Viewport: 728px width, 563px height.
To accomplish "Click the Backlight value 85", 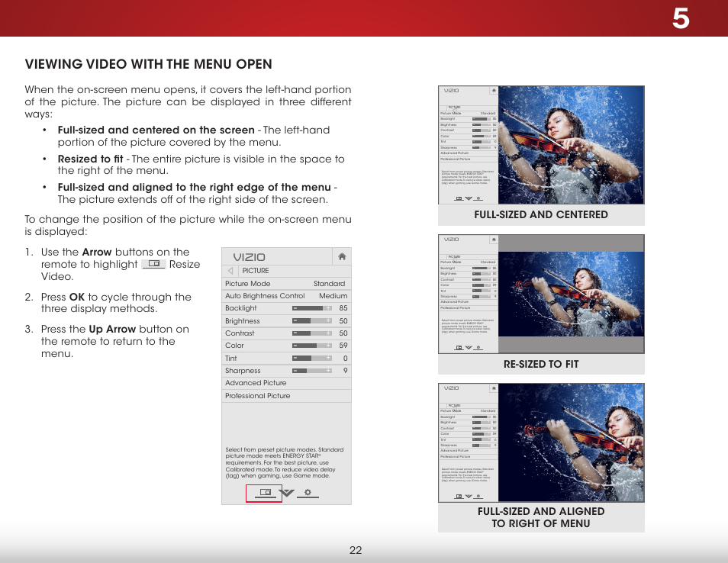I will [x=343, y=308].
